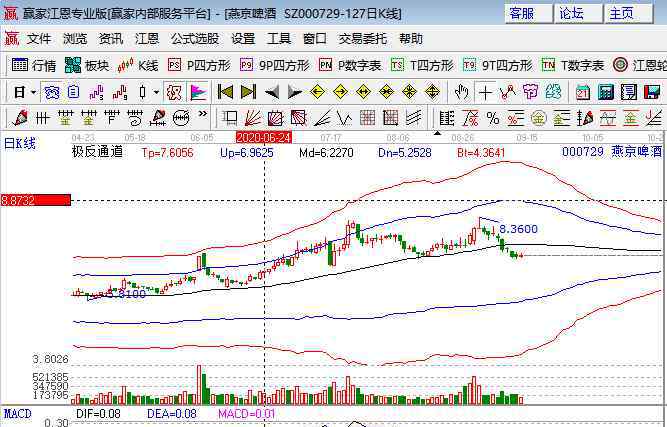Open the 9T四方形 tool

click(498, 65)
